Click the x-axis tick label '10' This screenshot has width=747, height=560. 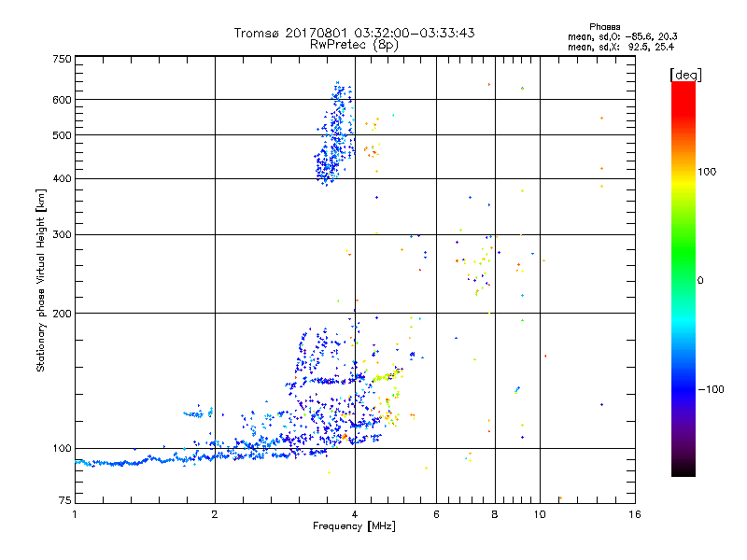click(540, 514)
